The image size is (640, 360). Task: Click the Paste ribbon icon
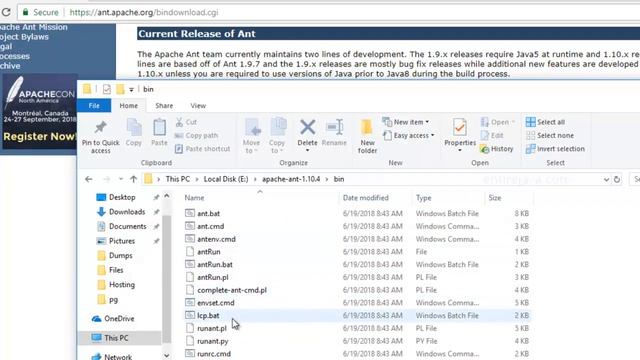pos(159,127)
